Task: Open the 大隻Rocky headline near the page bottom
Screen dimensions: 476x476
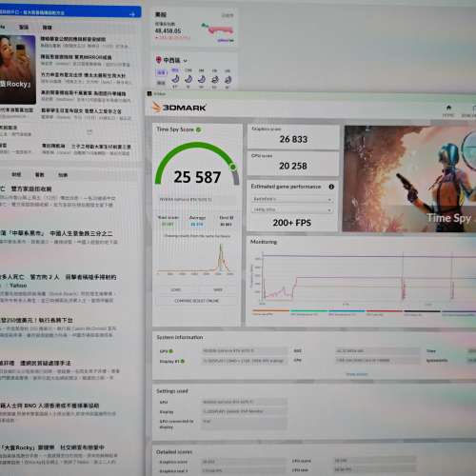Action: [52, 447]
